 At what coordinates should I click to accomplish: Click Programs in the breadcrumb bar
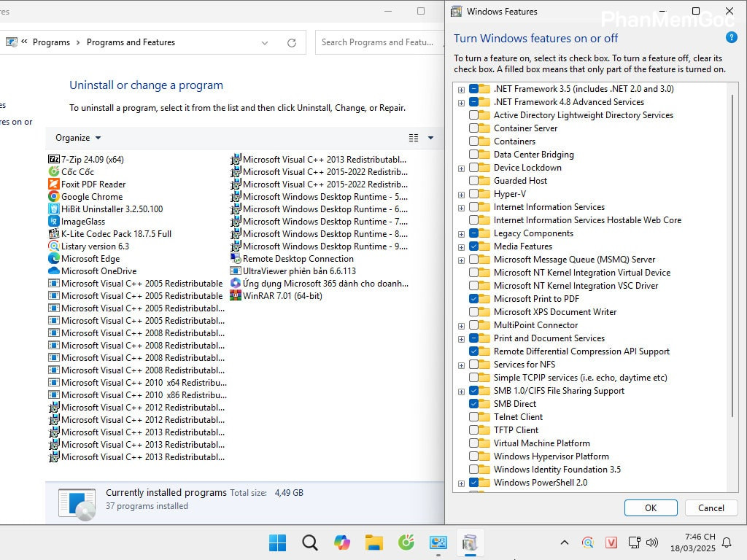(x=51, y=42)
